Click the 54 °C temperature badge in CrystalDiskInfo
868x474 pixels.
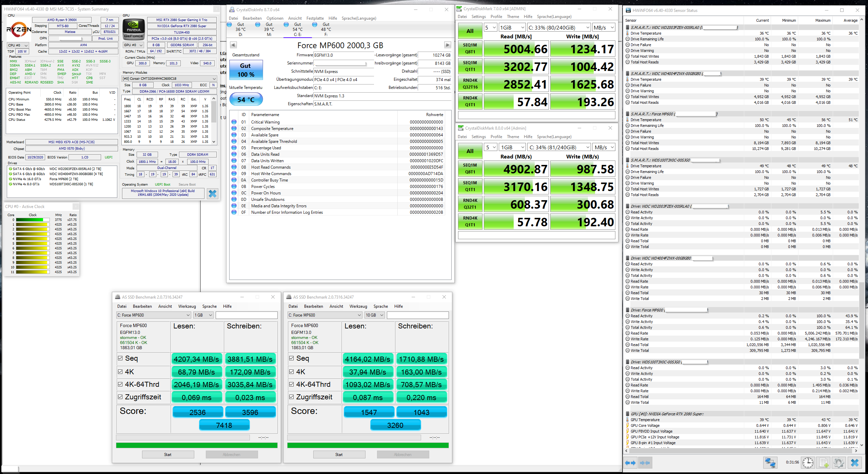(246, 100)
